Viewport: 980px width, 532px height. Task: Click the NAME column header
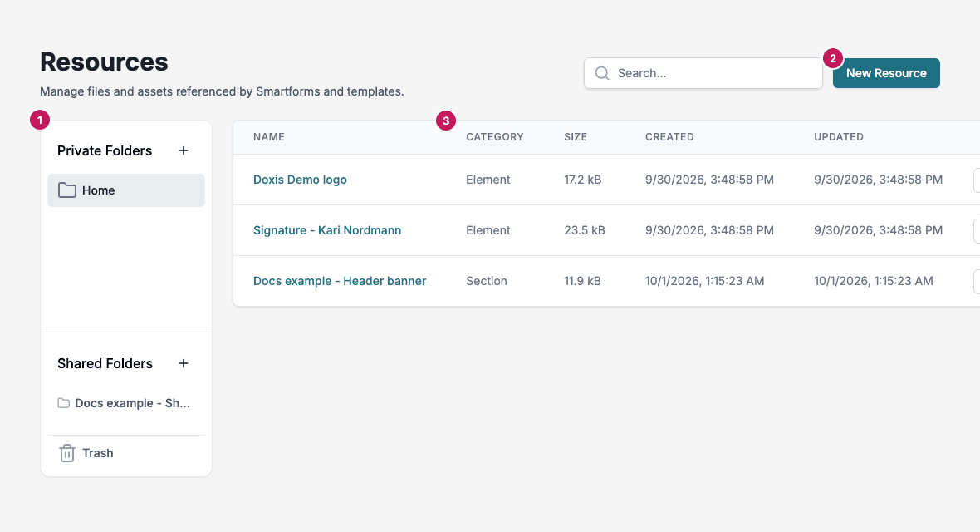pyautogui.click(x=269, y=137)
